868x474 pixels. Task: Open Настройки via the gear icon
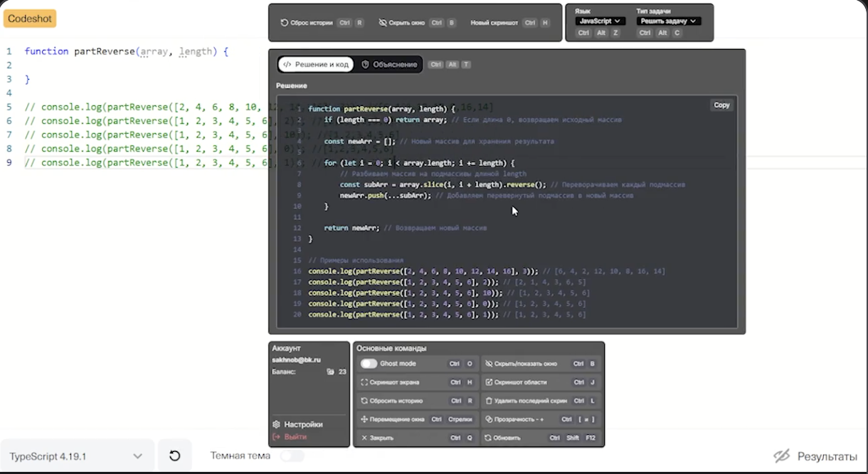pyautogui.click(x=277, y=424)
